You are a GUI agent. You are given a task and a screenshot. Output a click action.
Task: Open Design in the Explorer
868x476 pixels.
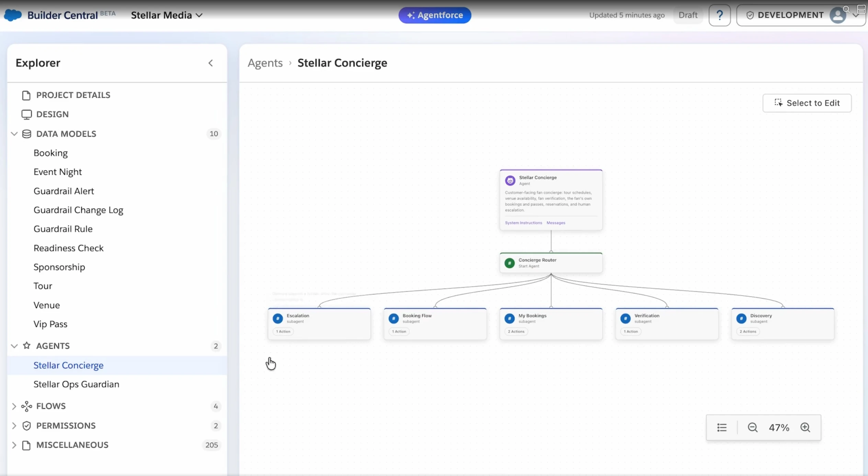117,114
